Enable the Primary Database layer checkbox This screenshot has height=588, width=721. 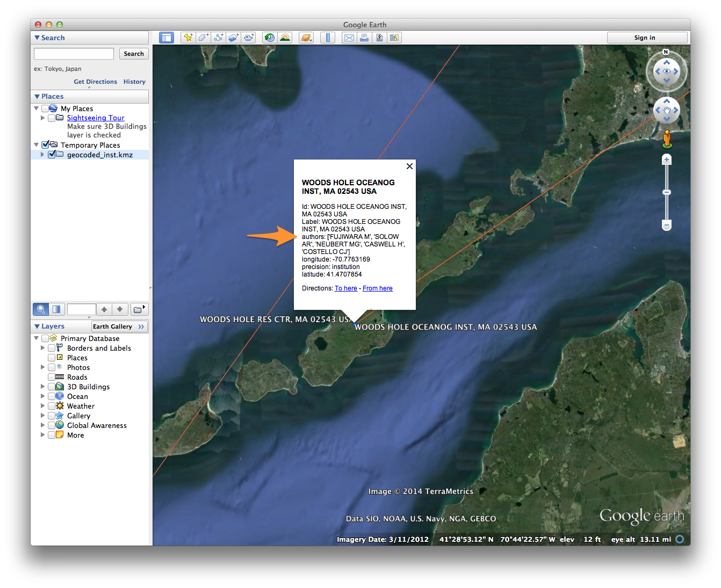pyautogui.click(x=45, y=338)
